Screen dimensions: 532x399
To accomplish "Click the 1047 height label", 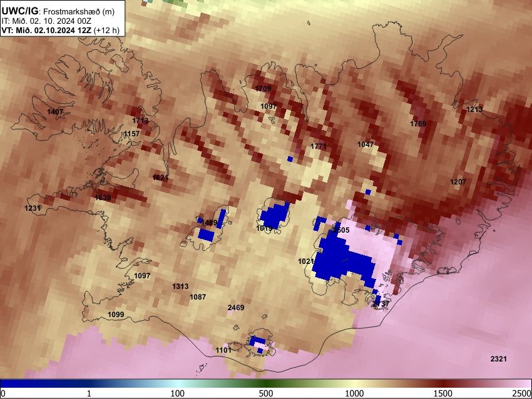I will 366,144.
